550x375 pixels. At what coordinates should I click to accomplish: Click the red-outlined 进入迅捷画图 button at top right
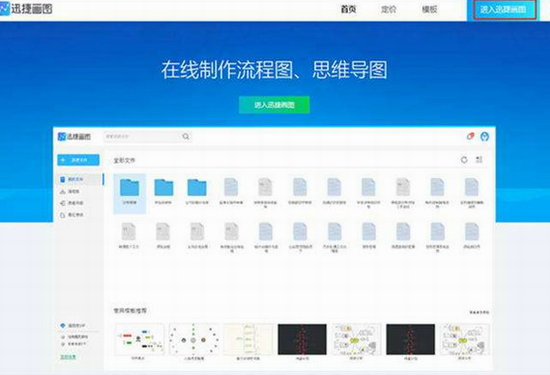[x=504, y=10]
